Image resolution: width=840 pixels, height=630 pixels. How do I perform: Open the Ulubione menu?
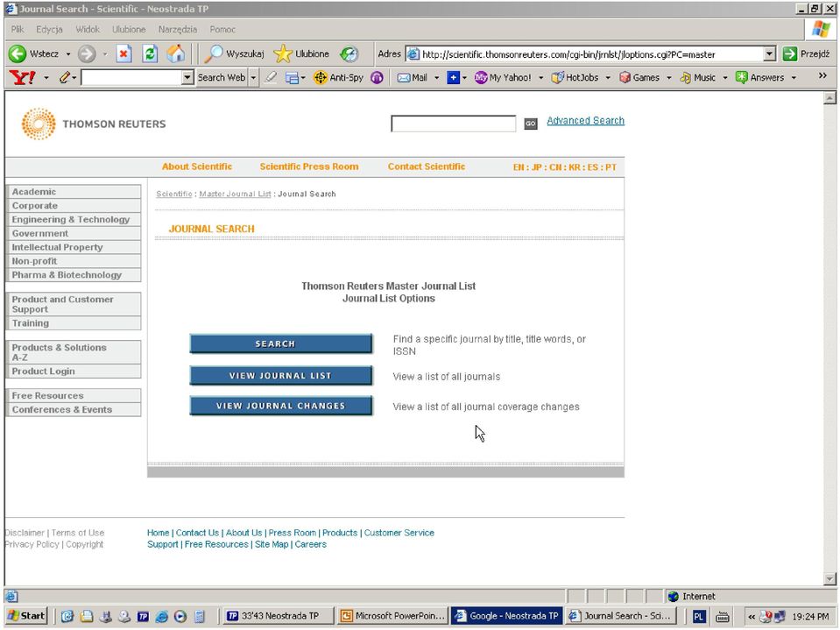tap(129, 30)
